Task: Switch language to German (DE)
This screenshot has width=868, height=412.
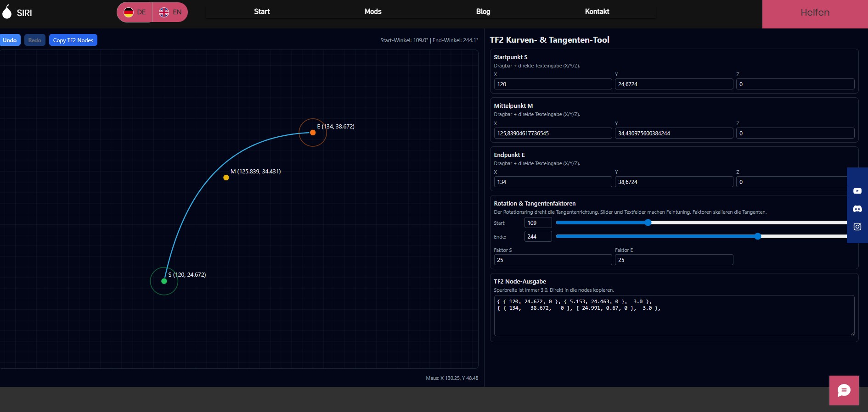Action: [135, 12]
